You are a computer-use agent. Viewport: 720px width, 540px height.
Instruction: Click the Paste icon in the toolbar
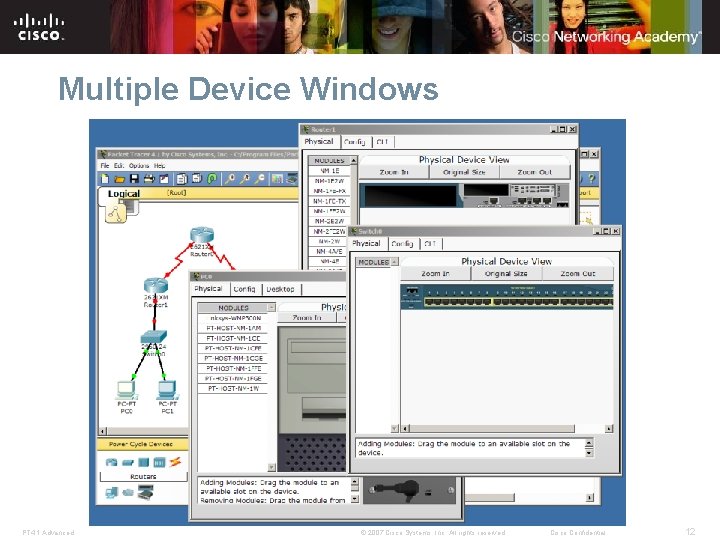click(x=197, y=179)
